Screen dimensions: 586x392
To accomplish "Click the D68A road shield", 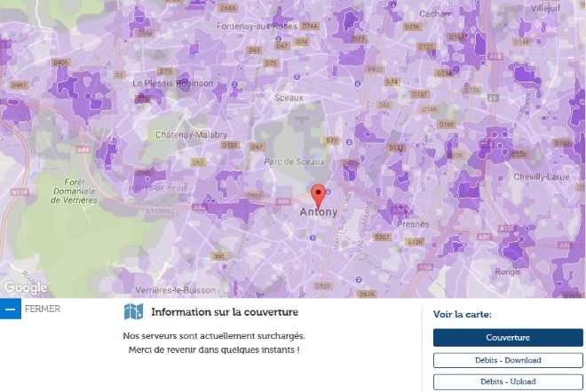I will click(228, 8).
